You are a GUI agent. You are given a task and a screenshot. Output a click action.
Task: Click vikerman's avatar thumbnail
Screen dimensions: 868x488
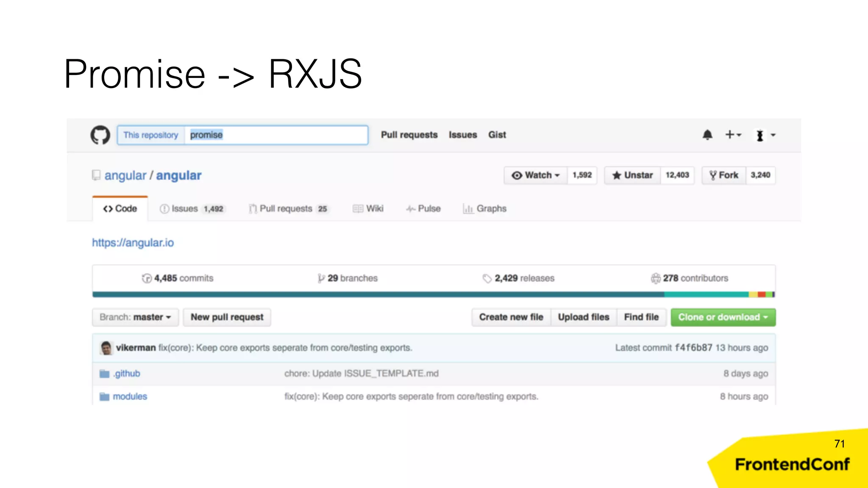click(106, 348)
